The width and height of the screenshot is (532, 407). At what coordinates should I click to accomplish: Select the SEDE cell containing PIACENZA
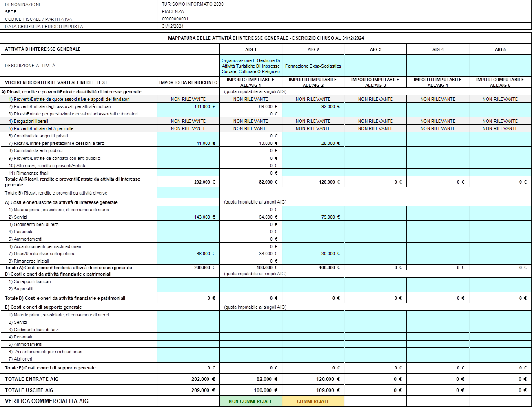(173, 11)
